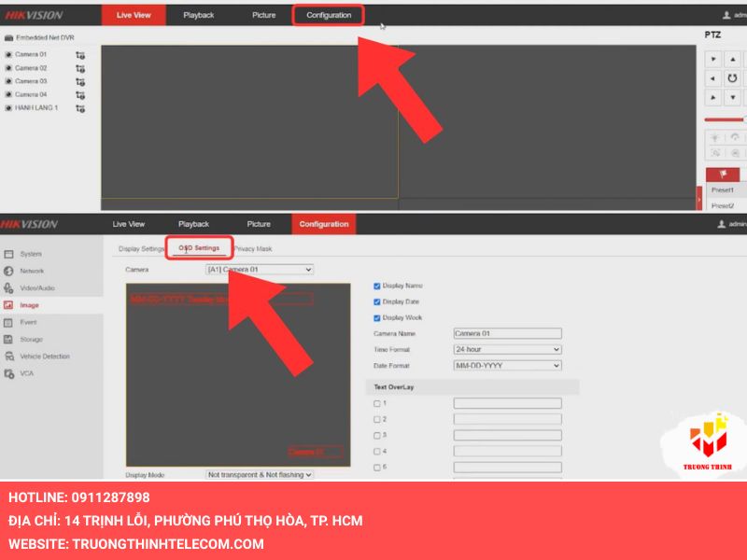Viewport: 747px width, 560px height.
Task: Open the Date Format MM-DD-YYYY dropdown
Action: 507,366
